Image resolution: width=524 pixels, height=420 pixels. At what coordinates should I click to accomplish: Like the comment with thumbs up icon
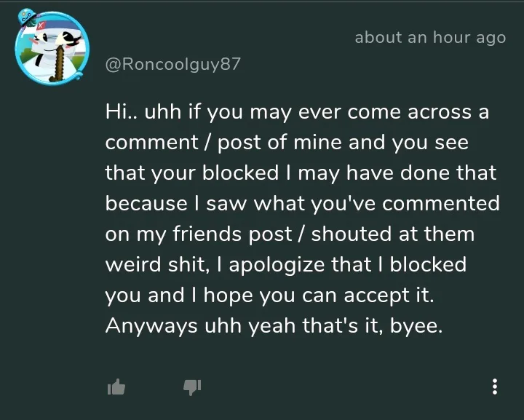coord(116,387)
